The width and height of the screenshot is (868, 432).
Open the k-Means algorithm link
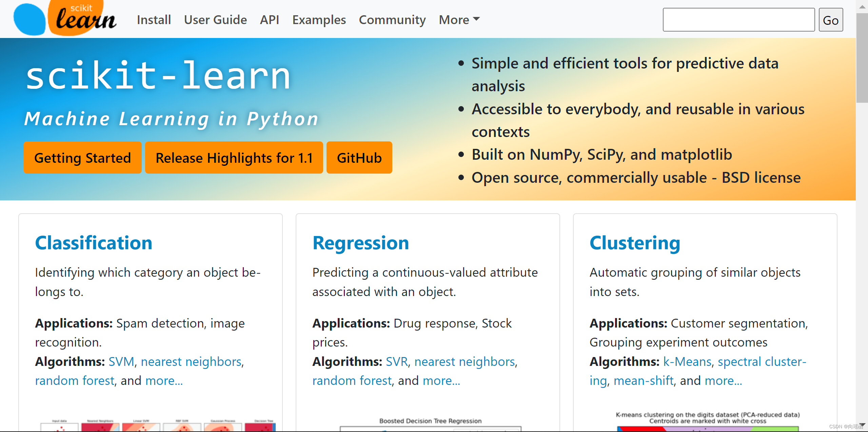coord(687,361)
